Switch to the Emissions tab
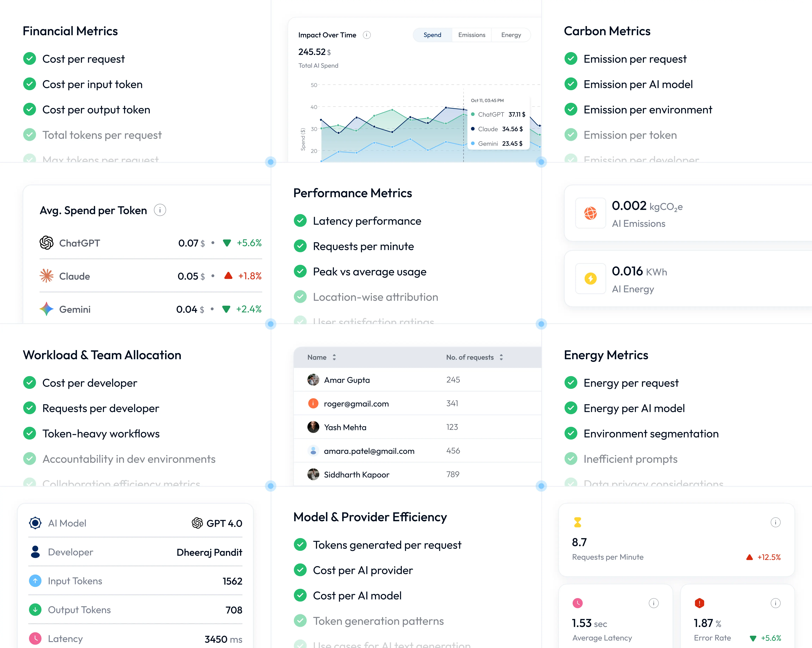Screen dimensions: 812x648 tap(472, 35)
